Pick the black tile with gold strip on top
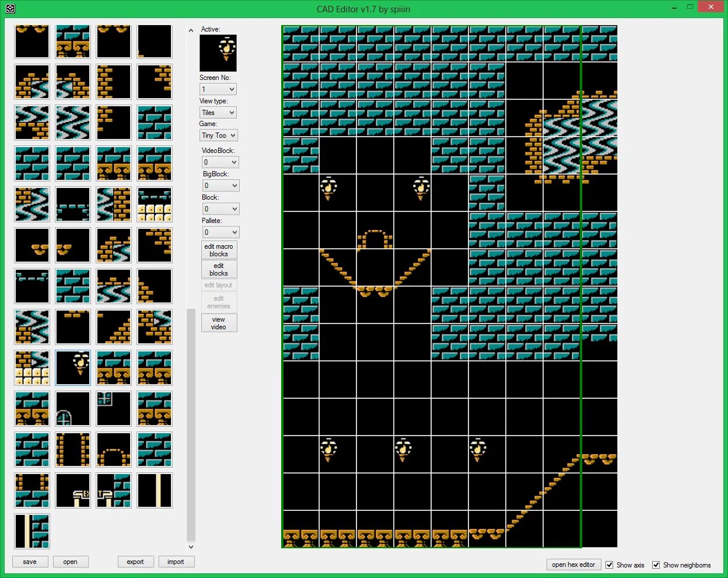728x578 pixels. click(x=73, y=327)
